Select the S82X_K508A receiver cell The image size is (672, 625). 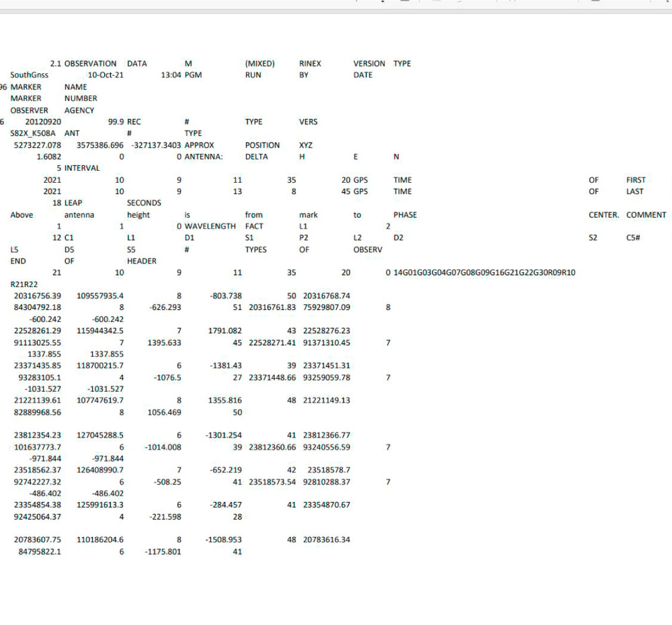pos(34,134)
